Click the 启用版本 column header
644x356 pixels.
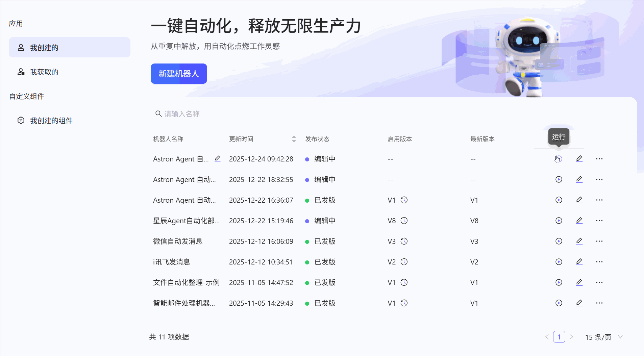coord(400,139)
